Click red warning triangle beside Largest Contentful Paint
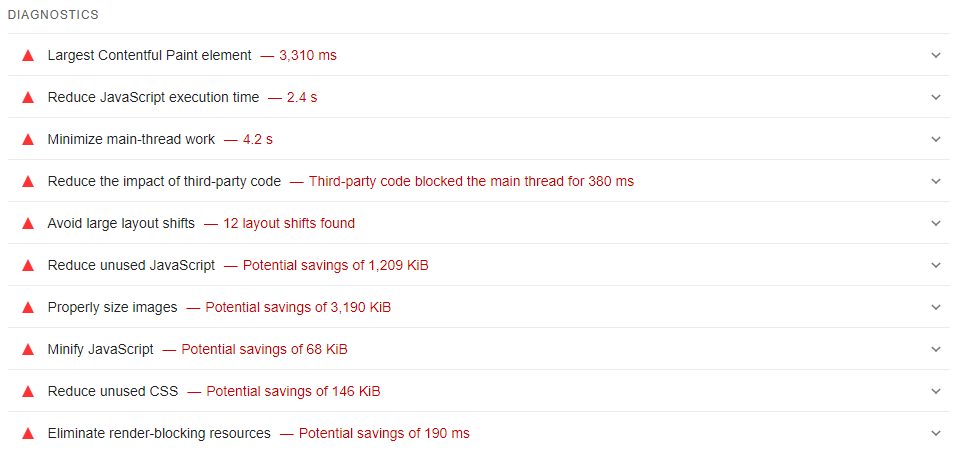Image resolution: width=958 pixels, height=451 pixels. point(28,56)
